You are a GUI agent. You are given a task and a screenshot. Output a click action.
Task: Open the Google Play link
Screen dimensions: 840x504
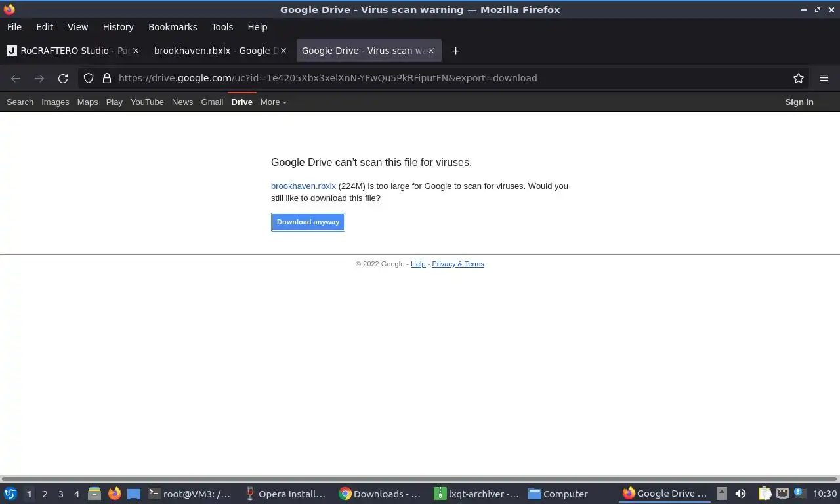tap(114, 102)
